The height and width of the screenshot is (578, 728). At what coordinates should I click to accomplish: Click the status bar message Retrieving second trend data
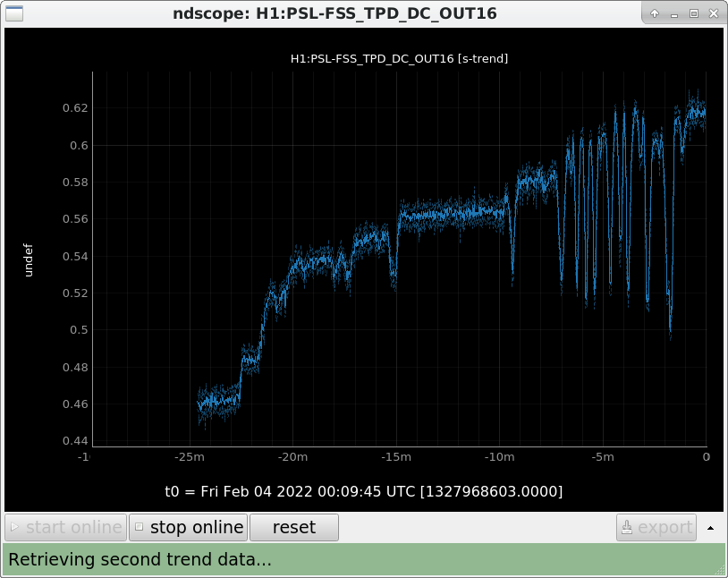tap(140, 559)
